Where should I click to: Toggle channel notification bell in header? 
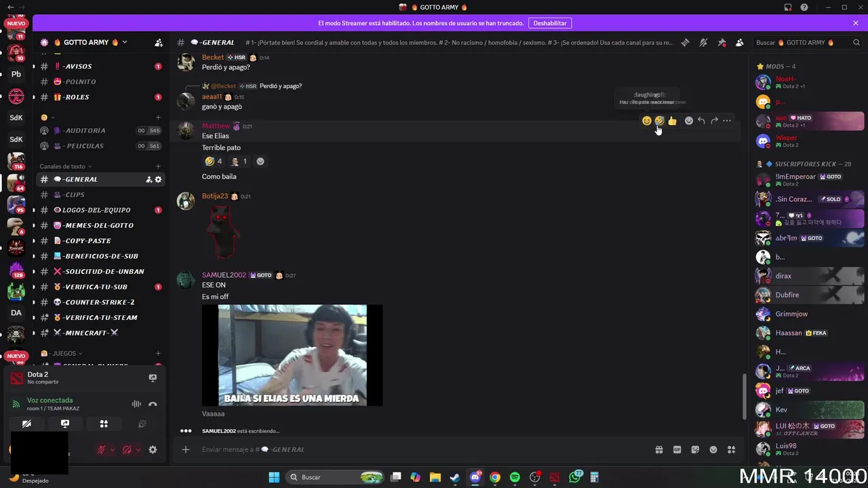(x=703, y=42)
